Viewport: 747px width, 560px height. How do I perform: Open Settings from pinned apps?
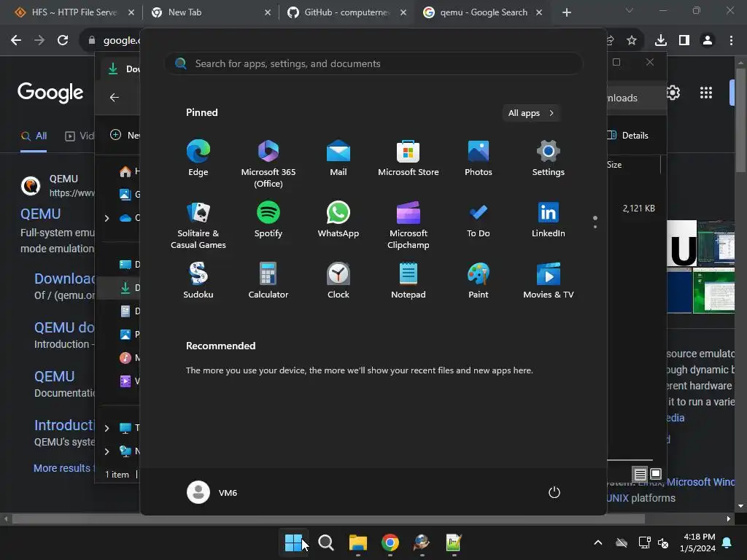coord(549,158)
